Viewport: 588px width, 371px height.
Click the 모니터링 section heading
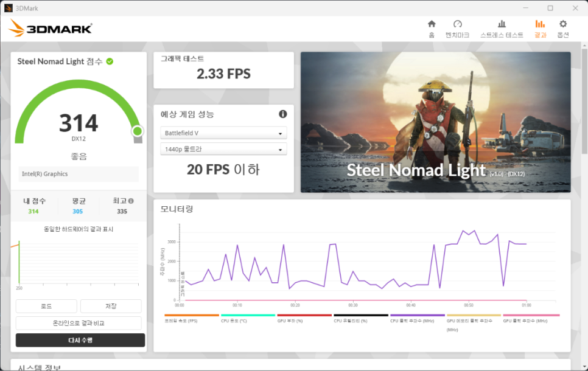tap(177, 209)
